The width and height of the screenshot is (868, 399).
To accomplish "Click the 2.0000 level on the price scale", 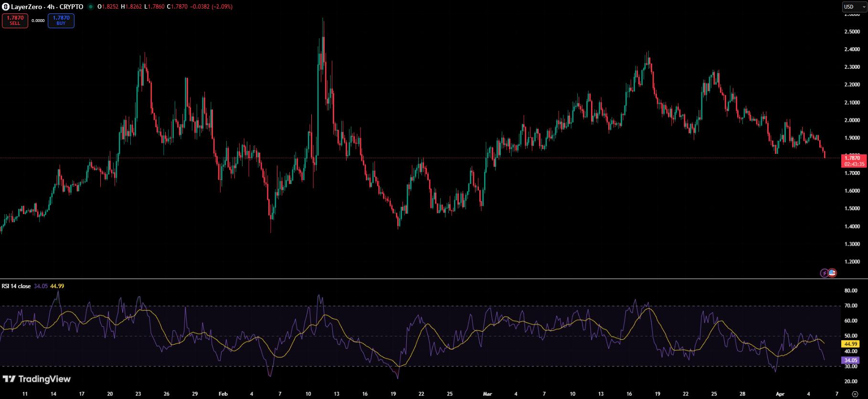I will [x=852, y=120].
